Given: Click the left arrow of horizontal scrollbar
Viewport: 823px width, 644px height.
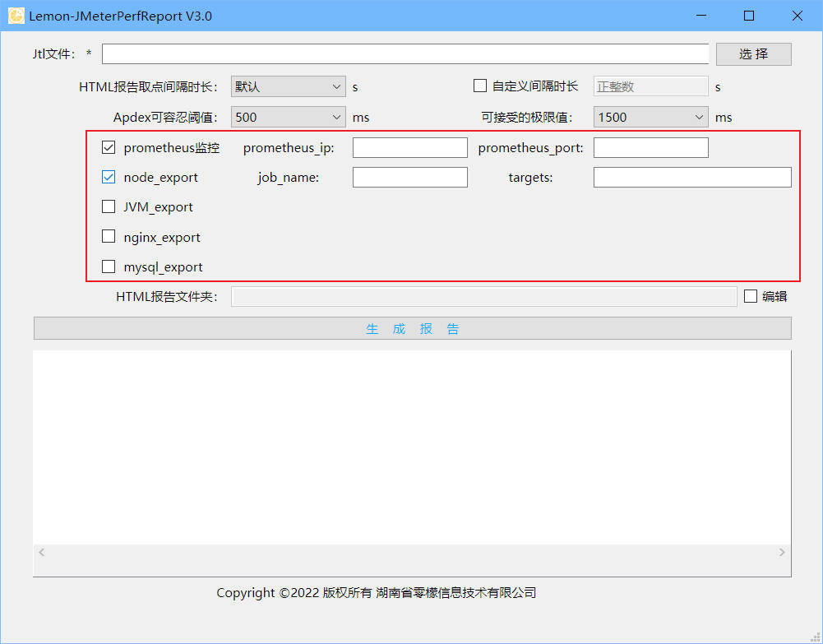Looking at the screenshot, I should click(41, 552).
